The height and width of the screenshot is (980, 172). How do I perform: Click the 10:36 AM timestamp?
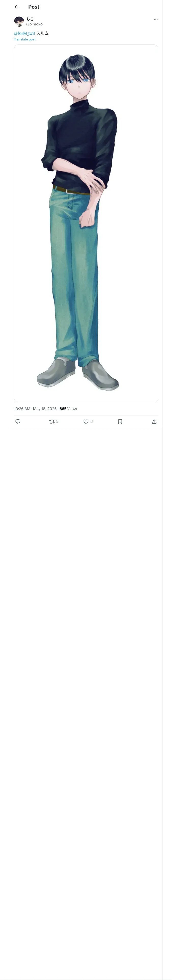[22, 409]
